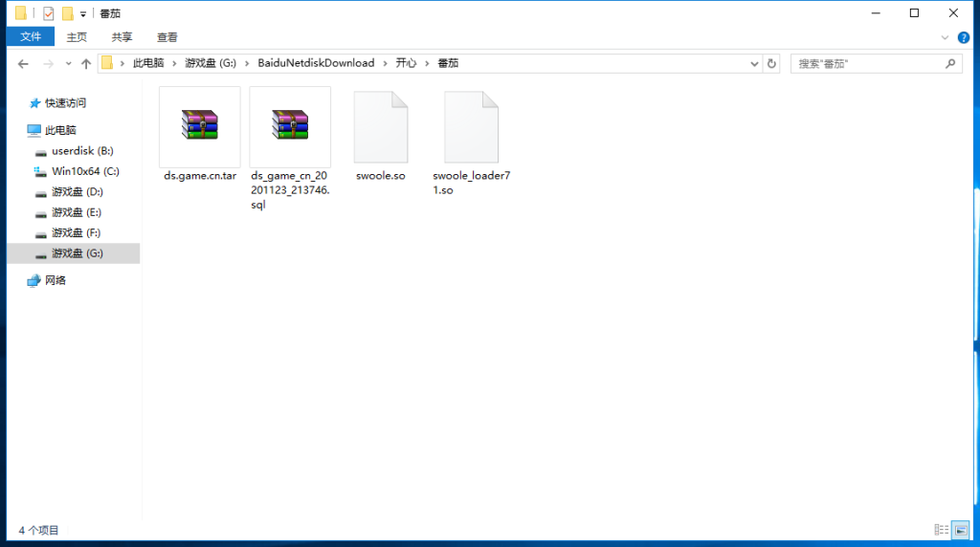Select the ds_game_cn_20201123_213746.sql archive icon
Screen dimensions: 980x547
[x=290, y=125]
